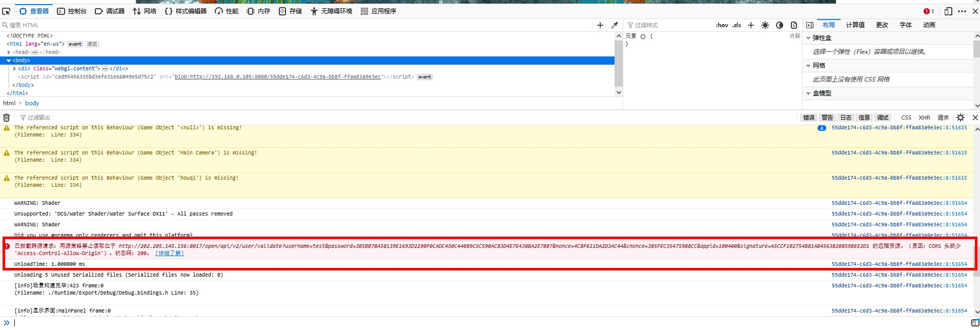This screenshot has height=330, width=980.
Task: Collapse the body element node
Action: [9, 61]
